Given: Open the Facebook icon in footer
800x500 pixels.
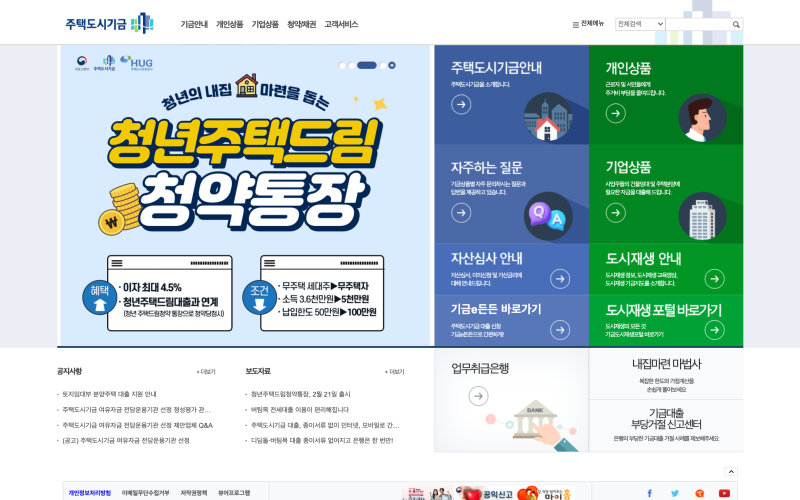Looking at the screenshot, I should [x=649, y=493].
